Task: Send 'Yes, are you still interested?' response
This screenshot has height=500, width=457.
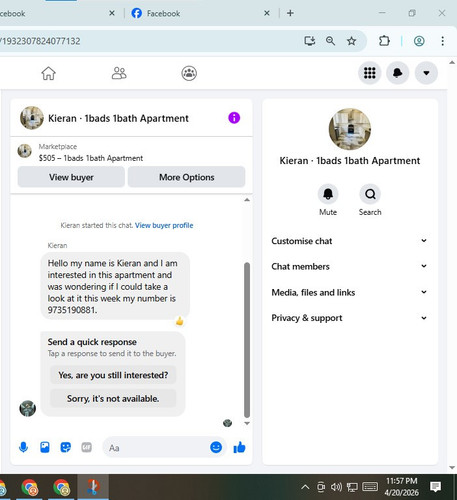Action: 113,375
